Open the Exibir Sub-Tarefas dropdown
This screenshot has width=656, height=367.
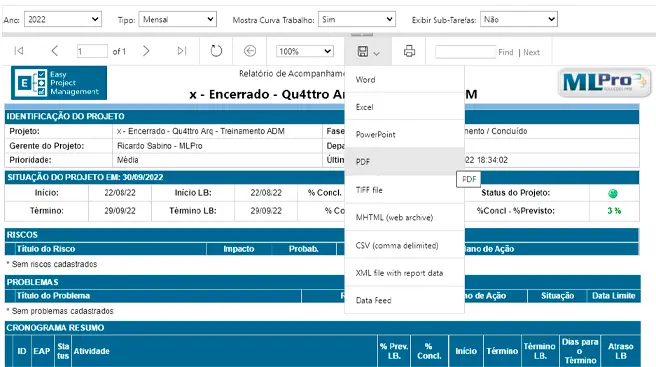(519, 19)
